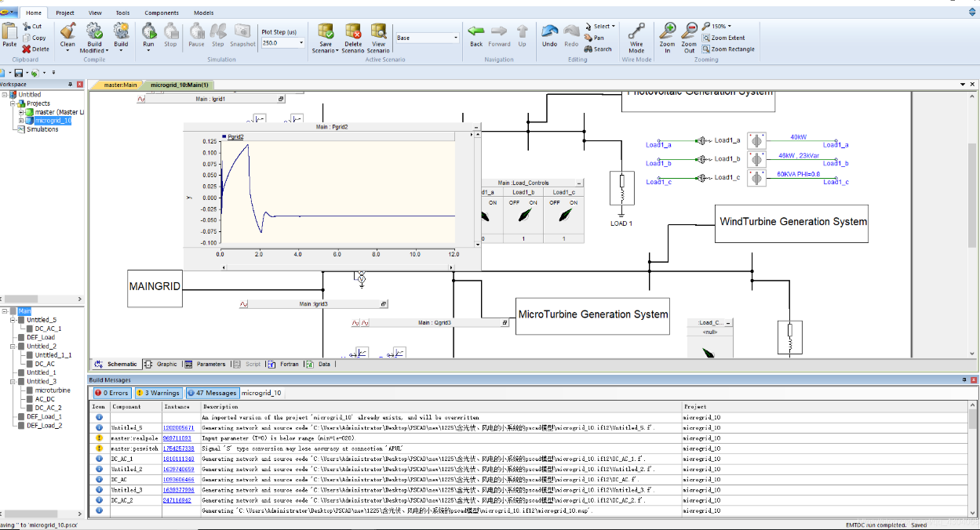Toggle Load1_c controls ON/OFF switch
The height and width of the screenshot is (530, 980).
[x=564, y=214]
